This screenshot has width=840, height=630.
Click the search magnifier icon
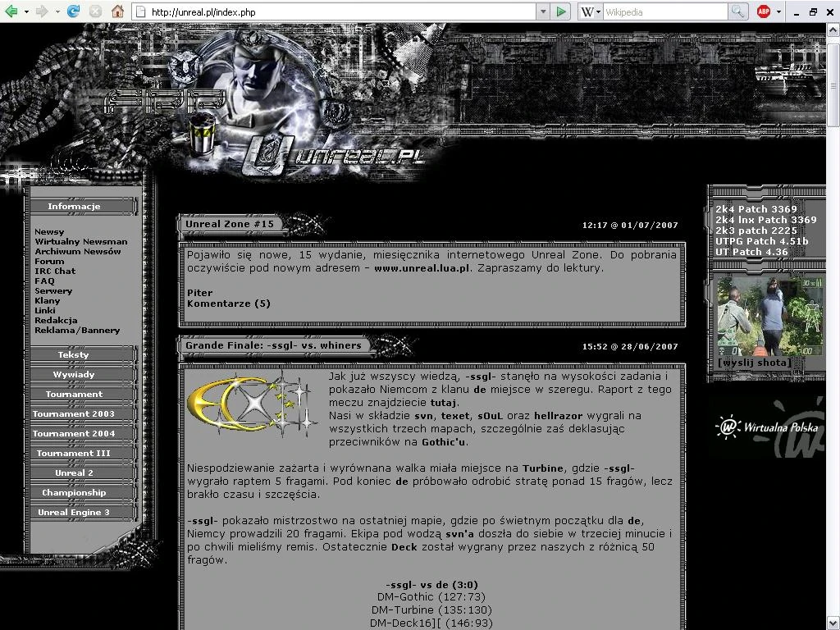click(x=737, y=11)
